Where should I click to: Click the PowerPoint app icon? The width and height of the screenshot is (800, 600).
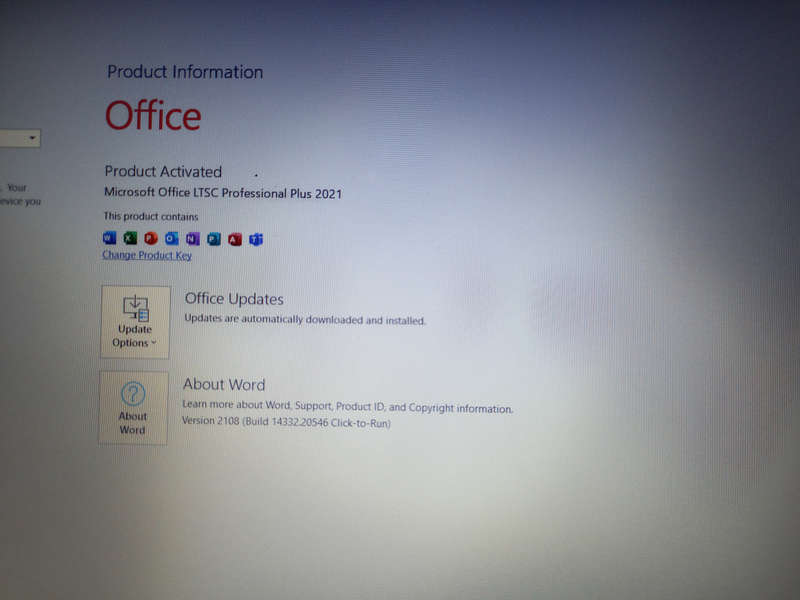coord(151,238)
